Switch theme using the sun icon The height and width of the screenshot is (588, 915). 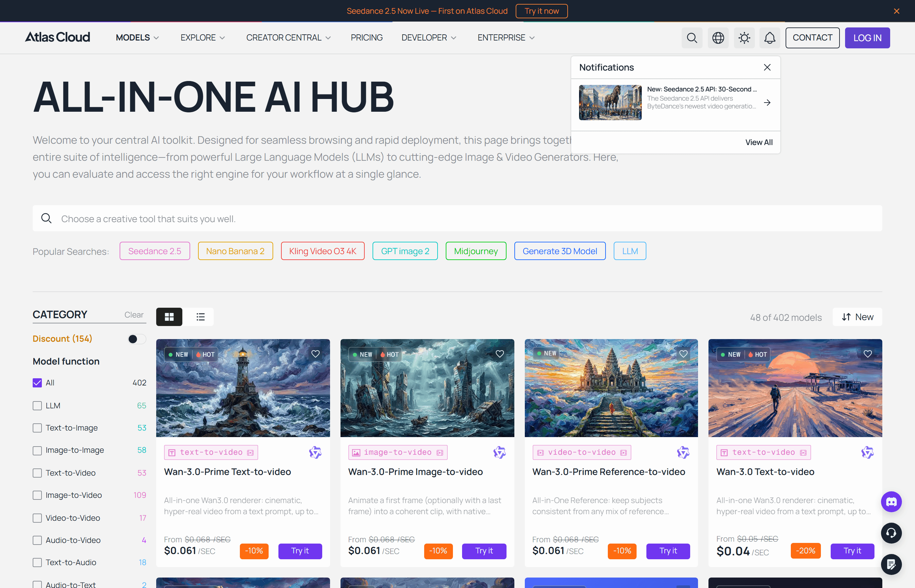click(744, 38)
